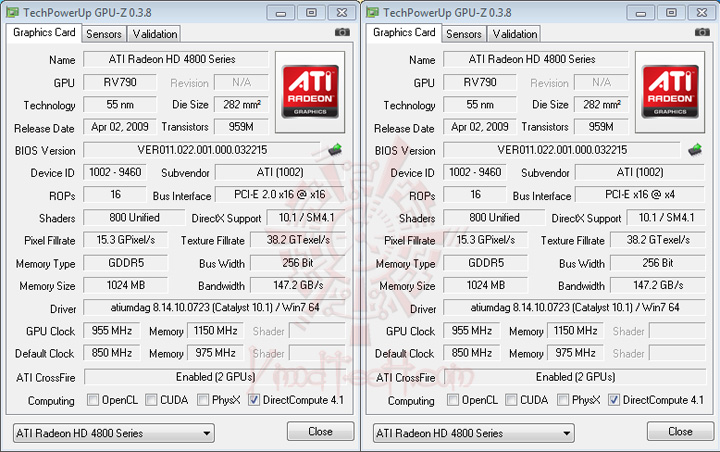This screenshot has width=720, height=452.
Task: Click Default Clock 850 MHz in right window
Action: [x=472, y=353]
